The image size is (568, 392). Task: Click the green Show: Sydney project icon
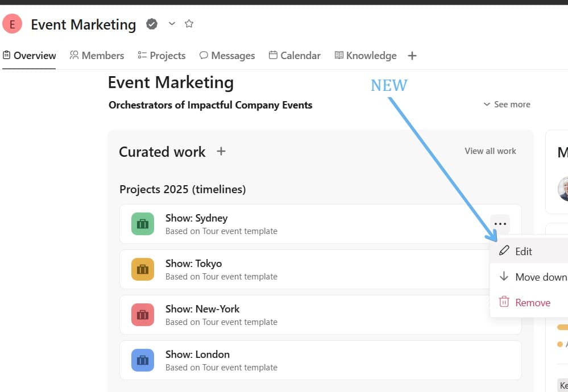click(143, 224)
